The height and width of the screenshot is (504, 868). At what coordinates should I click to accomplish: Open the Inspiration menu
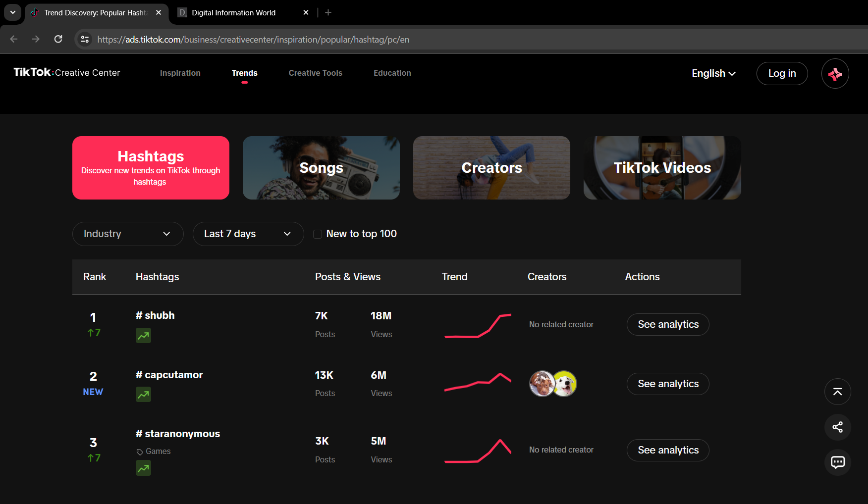point(180,73)
